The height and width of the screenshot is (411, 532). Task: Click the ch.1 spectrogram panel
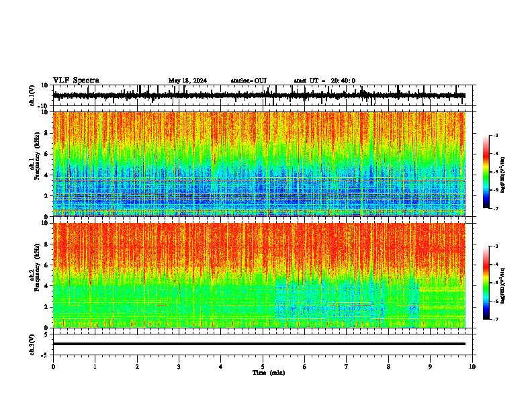[259, 164]
